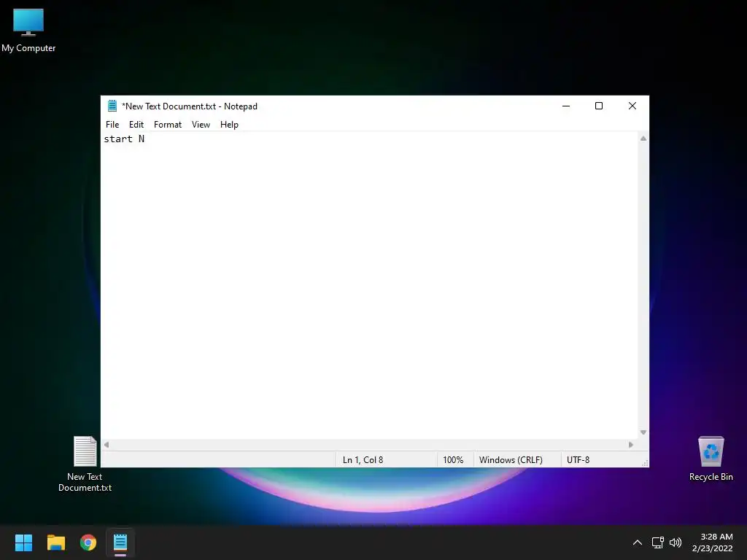Open the Windows Start button
The width and height of the screenshot is (747, 560).
[23, 542]
